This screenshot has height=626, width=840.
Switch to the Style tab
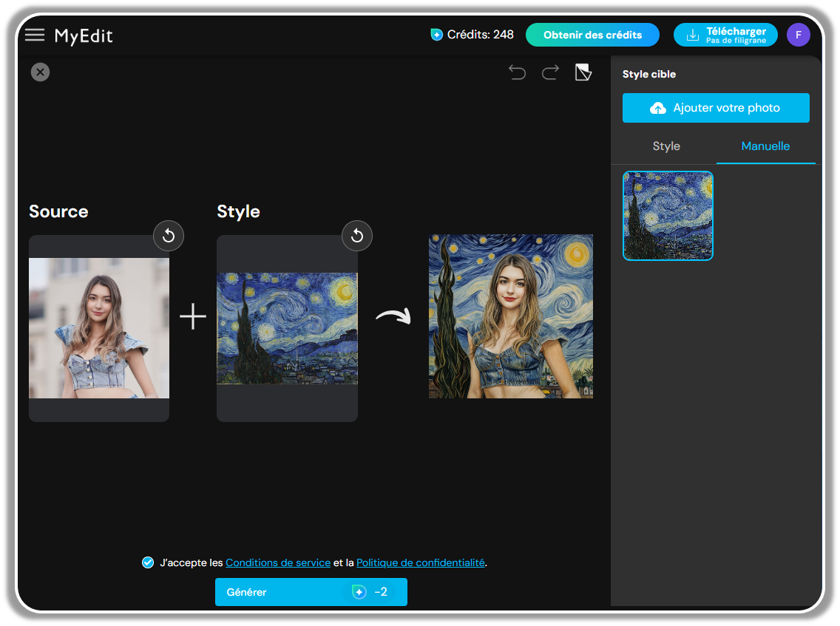pos(666,146)
